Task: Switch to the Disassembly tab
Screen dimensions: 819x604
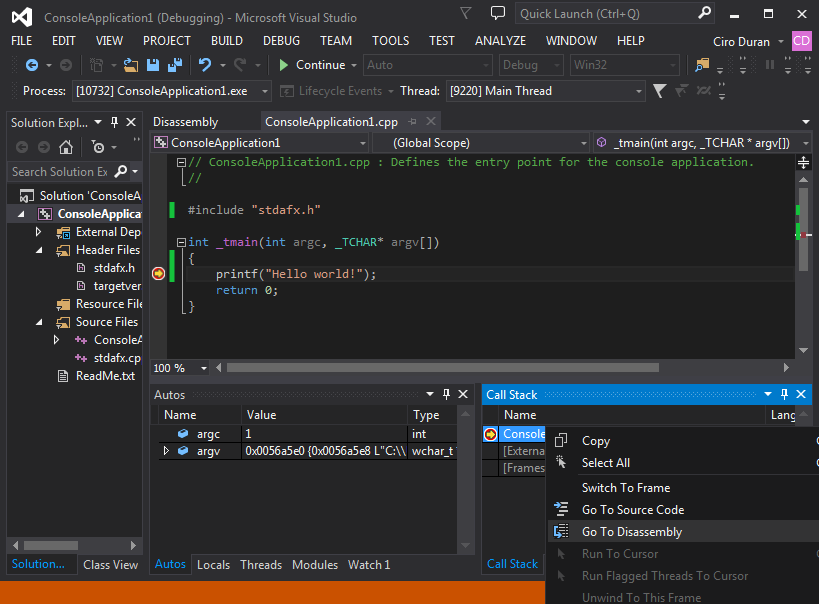Action: 185,122
